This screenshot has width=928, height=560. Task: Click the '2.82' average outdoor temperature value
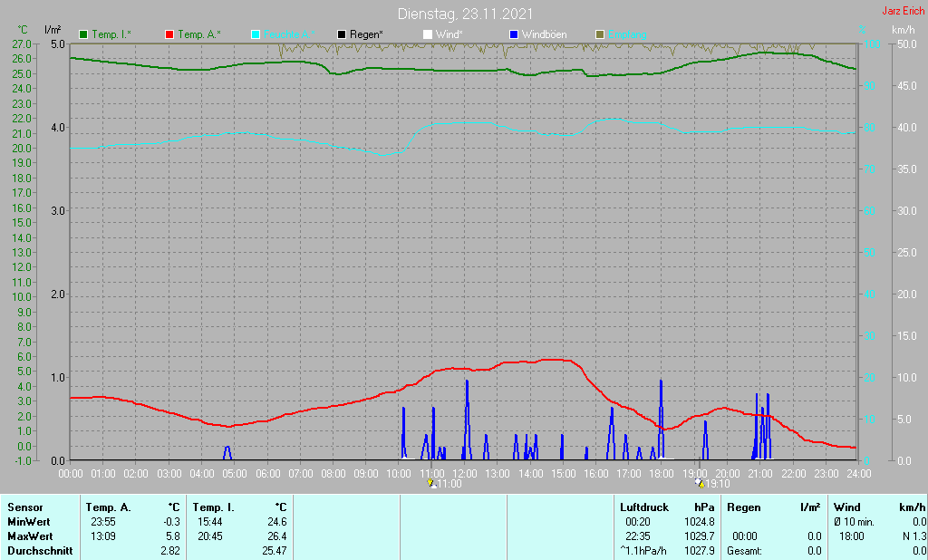[170, 551]
